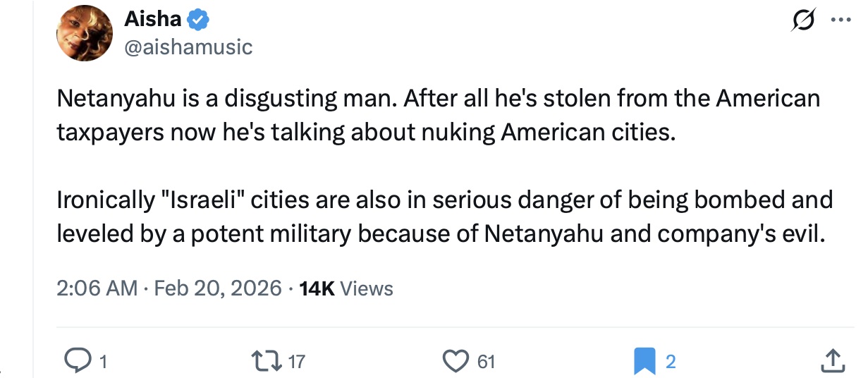Open the 14K Views analytics link

(346, 288)
